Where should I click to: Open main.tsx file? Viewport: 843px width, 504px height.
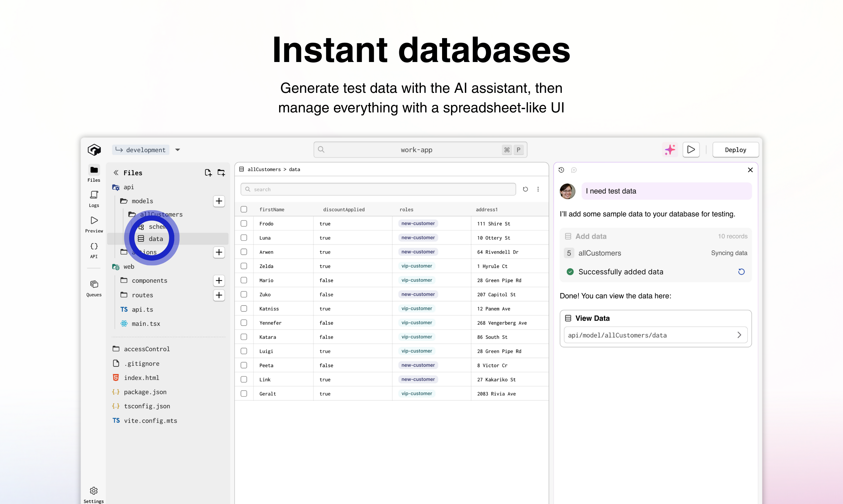[145, 324]
